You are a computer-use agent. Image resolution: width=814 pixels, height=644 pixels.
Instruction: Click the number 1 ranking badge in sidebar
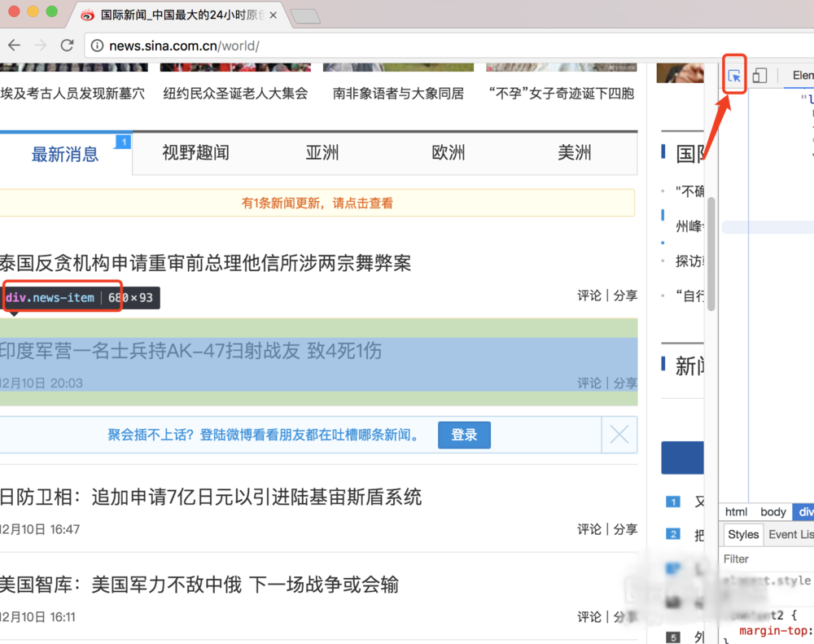[672, 502]
